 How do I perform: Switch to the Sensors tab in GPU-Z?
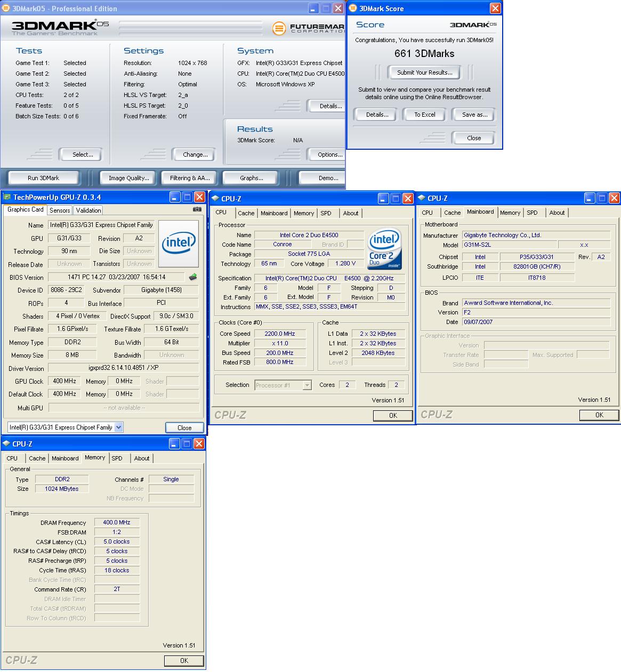(x=60, y=210)
